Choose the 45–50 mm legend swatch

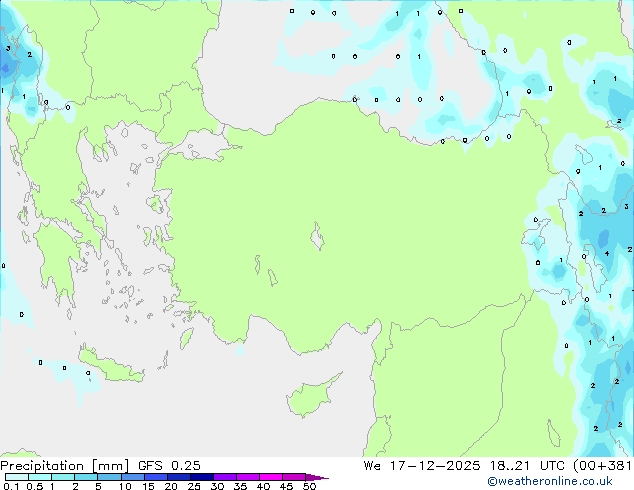[294, 477]
